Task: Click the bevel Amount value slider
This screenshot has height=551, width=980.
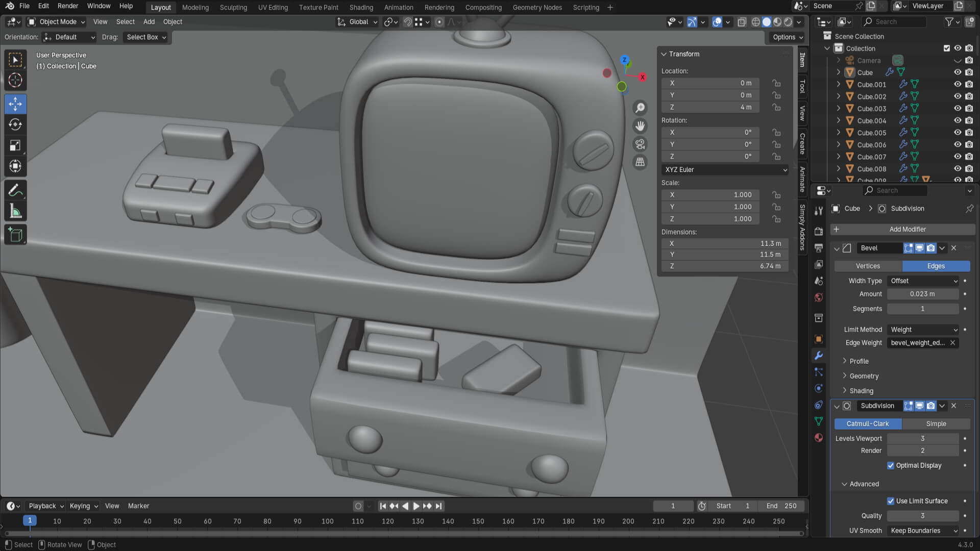Action: point(922,294)
